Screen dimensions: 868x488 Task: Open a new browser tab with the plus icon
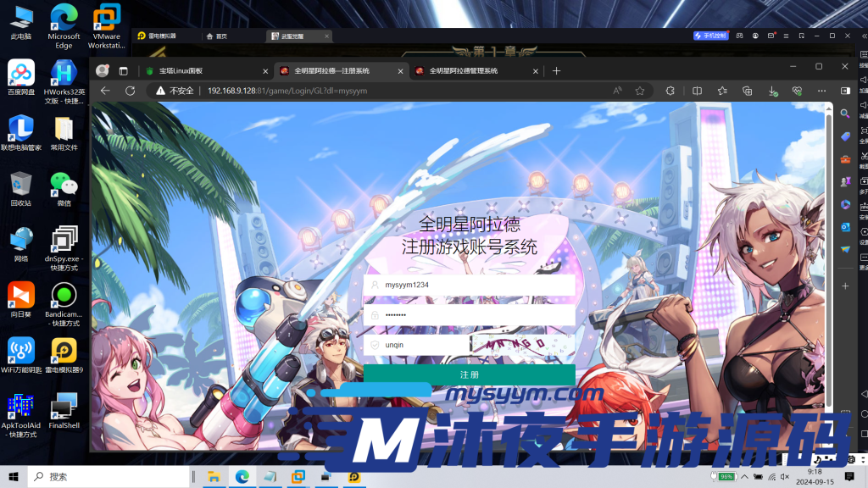pos(556,71)
